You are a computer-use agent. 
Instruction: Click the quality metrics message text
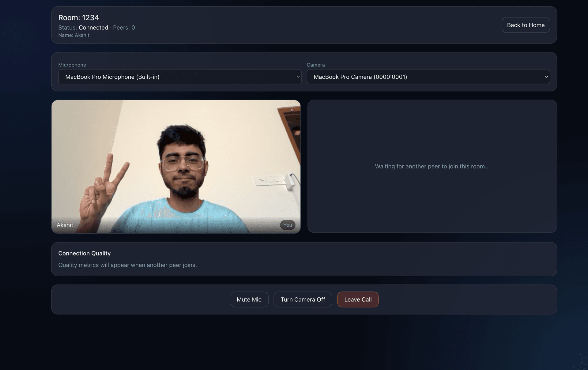[x=128, y=265]
